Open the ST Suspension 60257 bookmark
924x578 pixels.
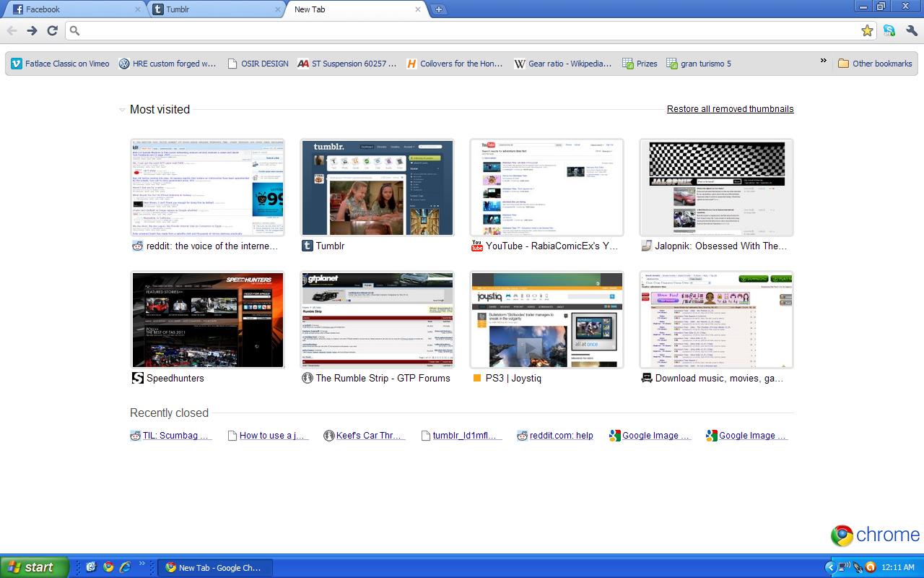[x=347, y=64]
